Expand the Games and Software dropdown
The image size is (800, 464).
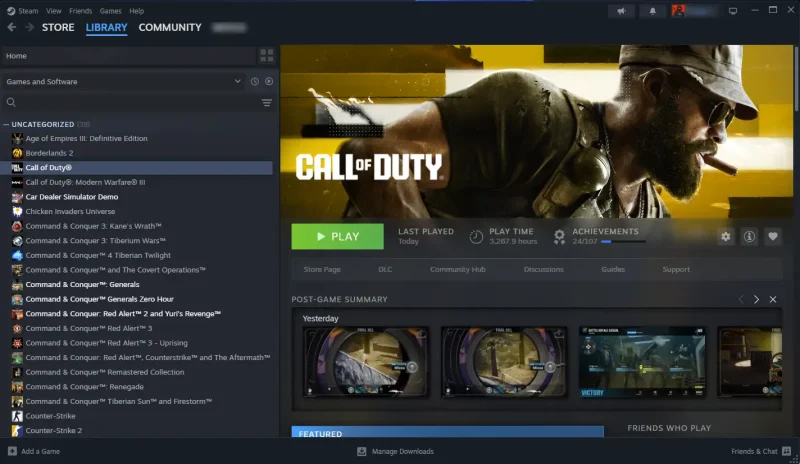[237, 82]
